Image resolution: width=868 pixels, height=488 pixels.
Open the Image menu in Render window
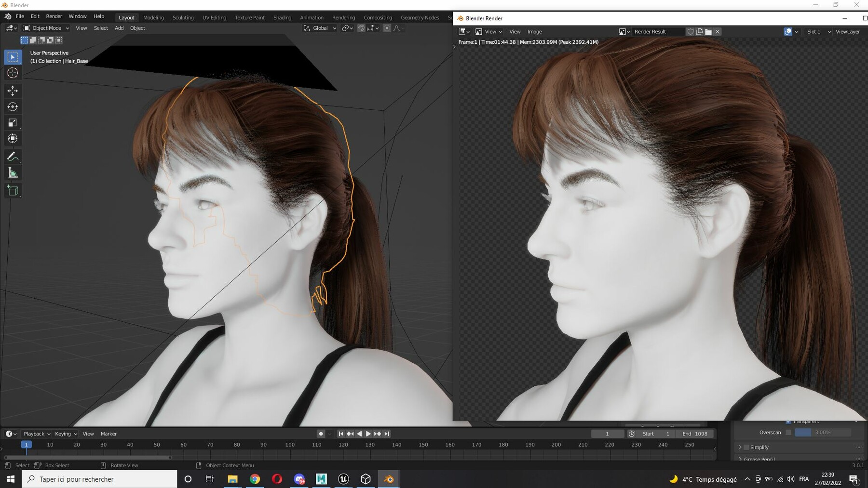534,32
